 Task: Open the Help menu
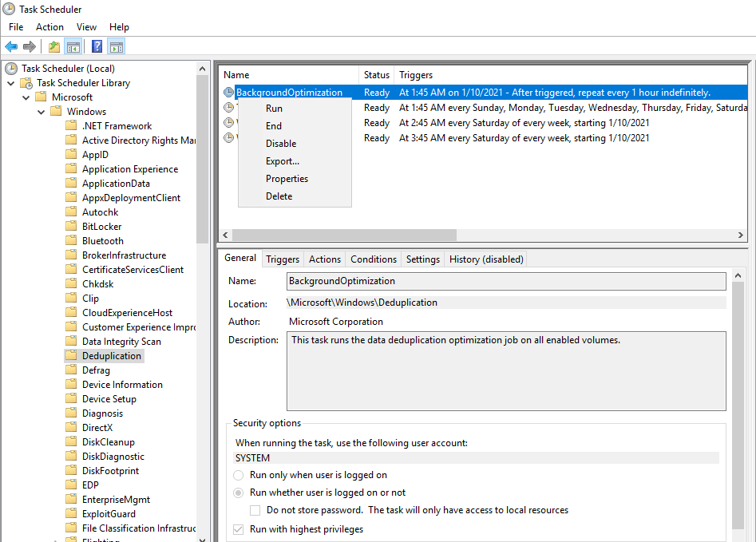(119, 27)
